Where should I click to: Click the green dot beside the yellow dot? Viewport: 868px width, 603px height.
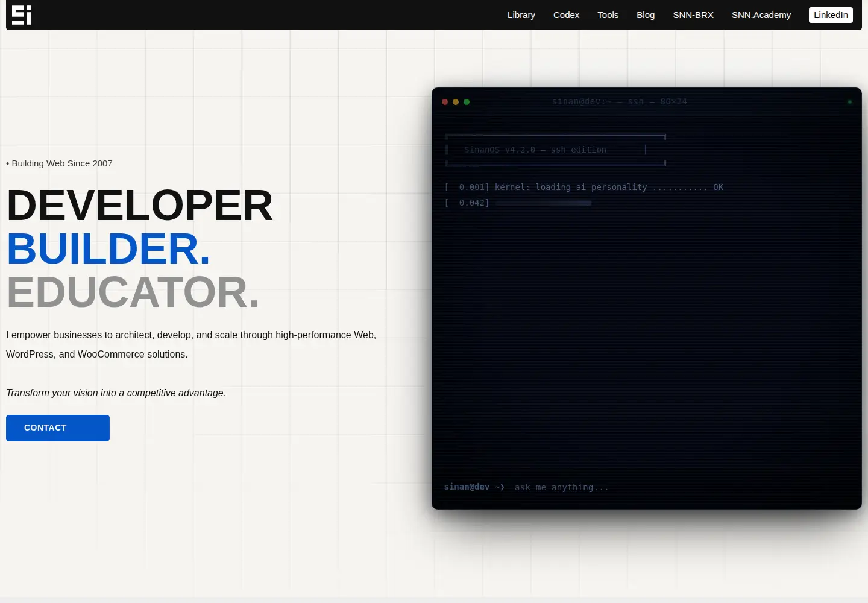point(467,102)
